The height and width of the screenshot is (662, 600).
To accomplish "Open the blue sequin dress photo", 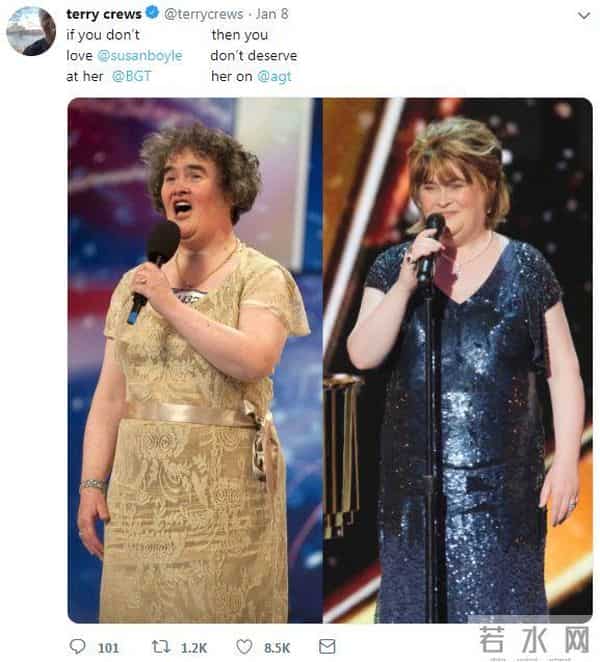I will [458, 360].
